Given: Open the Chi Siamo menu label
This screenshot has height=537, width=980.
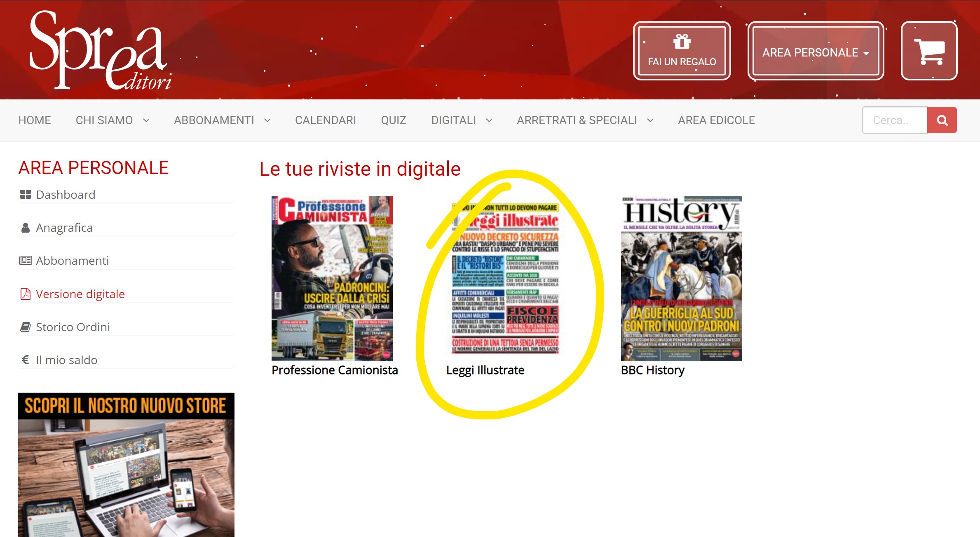Looking at the screenshot, I should coord(104,120).
